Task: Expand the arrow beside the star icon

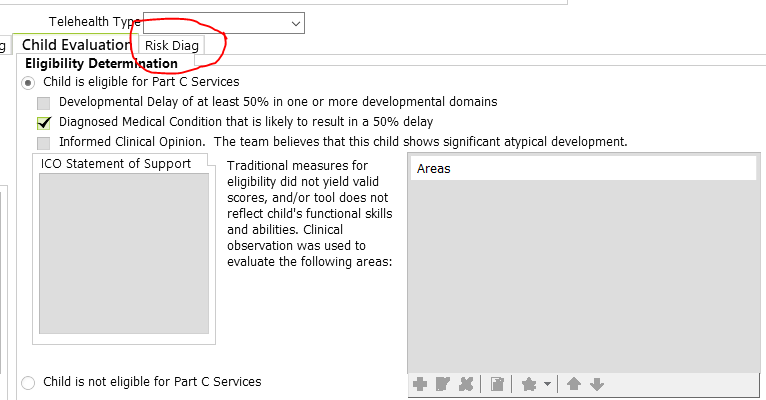Action: tap(547, 384)
